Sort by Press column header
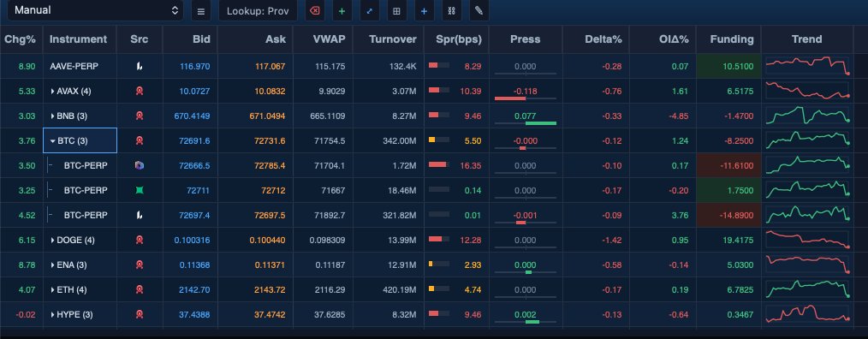The height and width of the screenshot is (339, 868). (525, 39)
